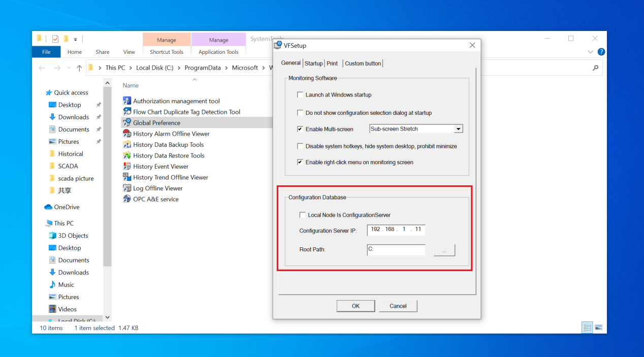This screenshot has width=644, height=357.
Task: Click the Root Path input field
Action: click(x=396, y=250)
